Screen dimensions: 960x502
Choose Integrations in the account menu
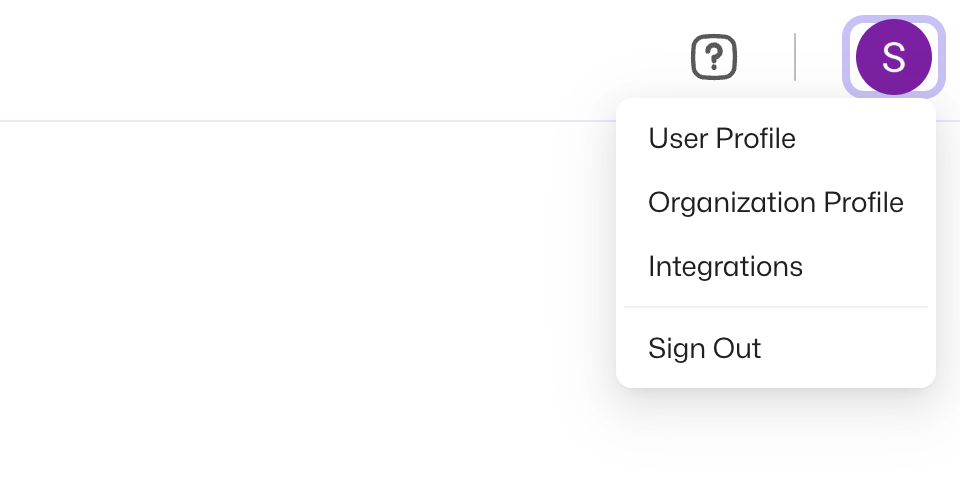(x=725, y=267)
